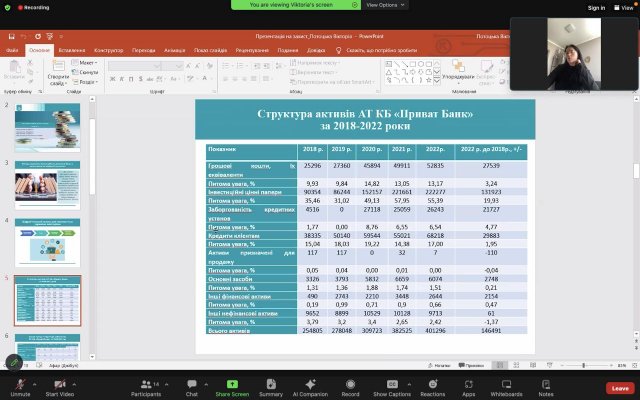Click the red Leave button
Viewport: 640px width, 400px height.
click(620, 387)
